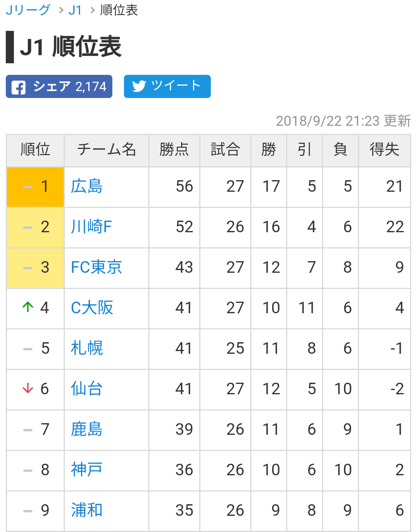This screenshot has width=417, height=532.
Task: Click the Twitter tweet button
Action: tap(167, 86)
